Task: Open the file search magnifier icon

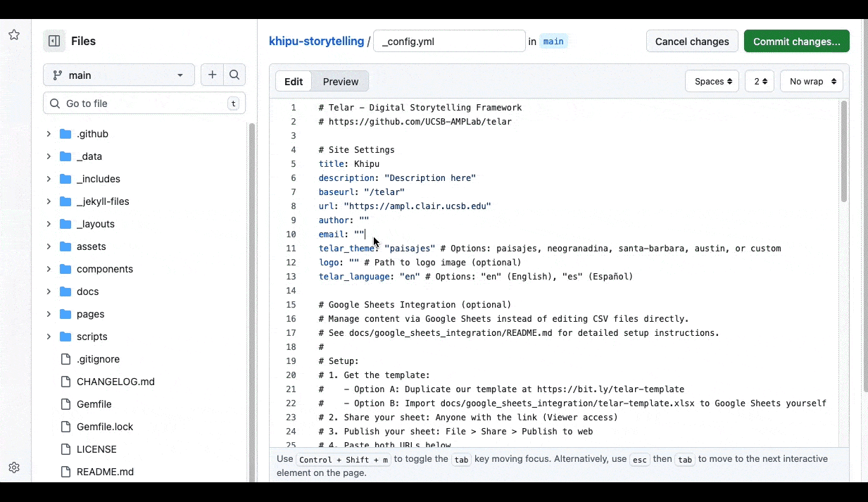Action: 234,75
